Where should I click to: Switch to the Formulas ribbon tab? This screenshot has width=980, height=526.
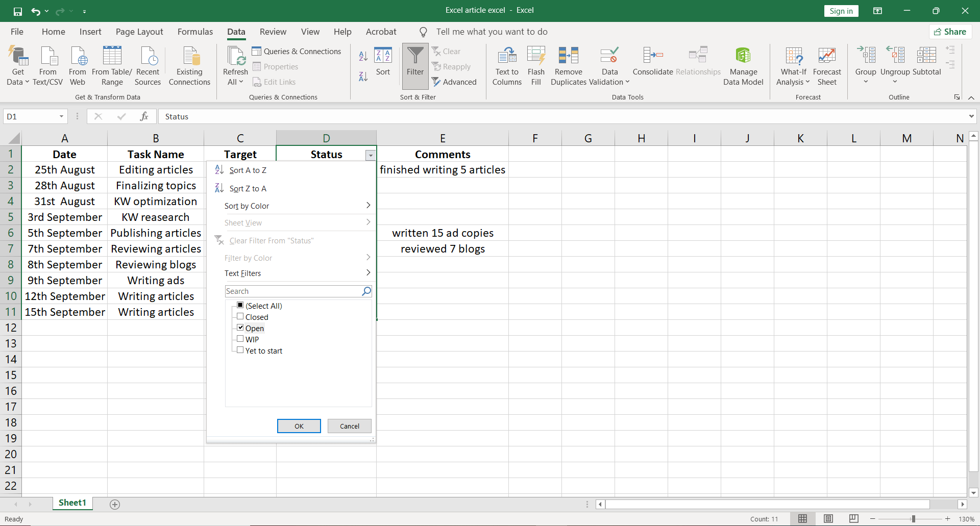coord(195,32)
